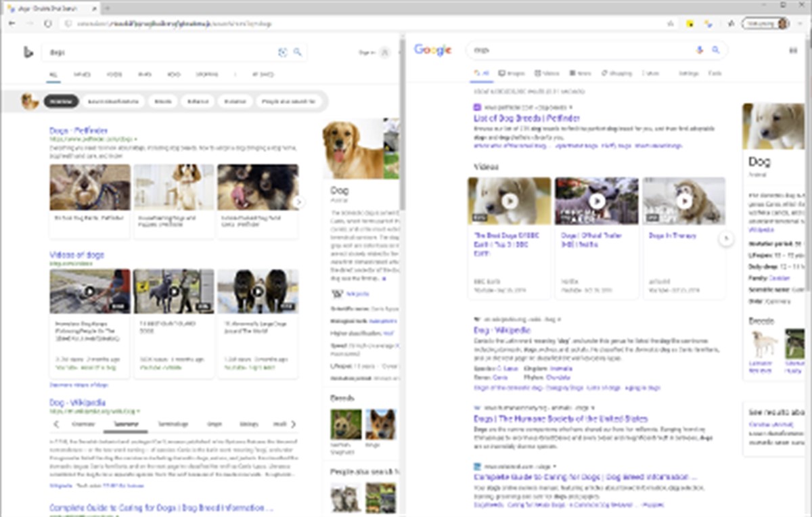This screenshot has height=517, width=812.
Task: Open the More menu in Google tabs
Action: 650,73
